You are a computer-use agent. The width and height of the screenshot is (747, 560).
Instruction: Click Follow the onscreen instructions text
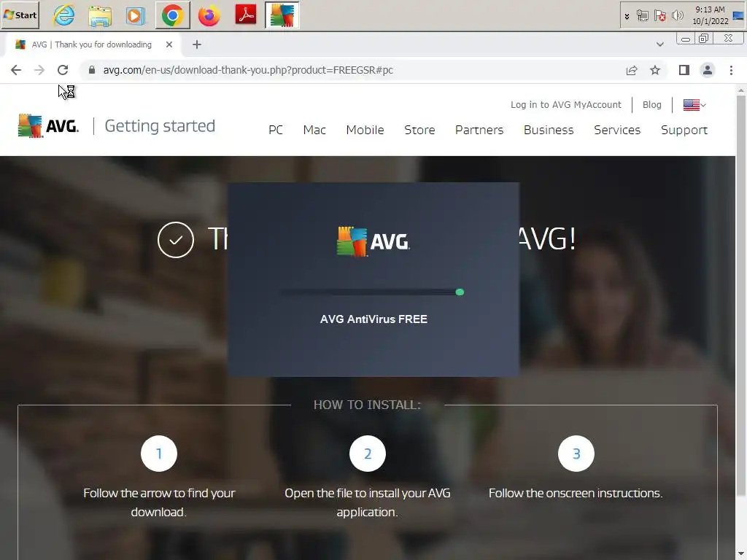tap(576, 493)
